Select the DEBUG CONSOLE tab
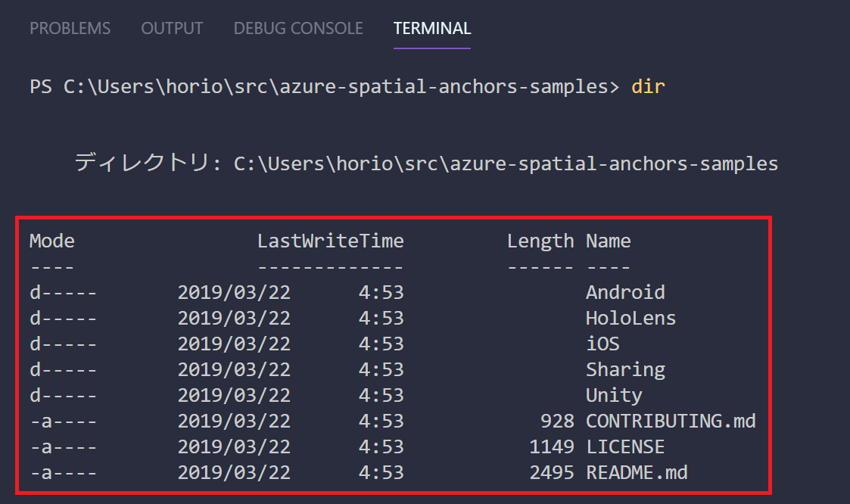The width and height of the screenshot is (850, 504). tap(297, 28)
